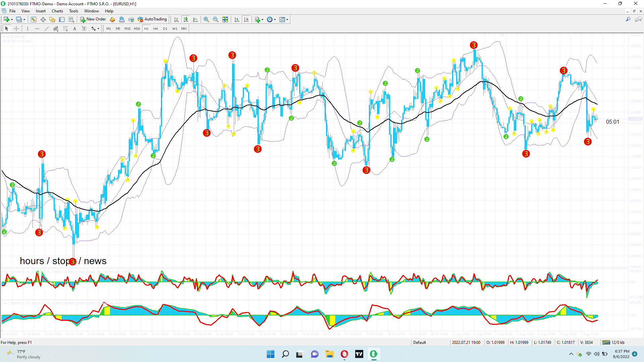
Task: Toggle the AutoTrading button
Action: (x=152, y=19)
